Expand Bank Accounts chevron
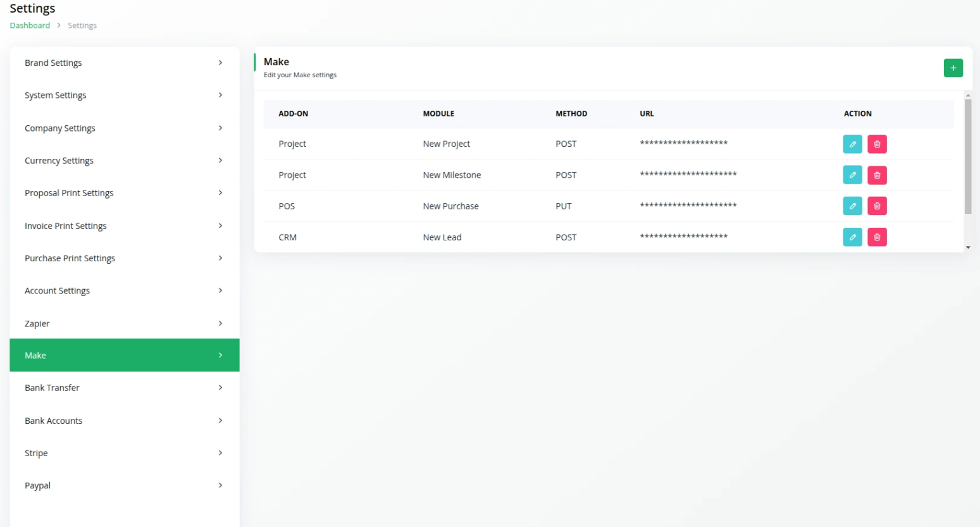 [220, 420]
